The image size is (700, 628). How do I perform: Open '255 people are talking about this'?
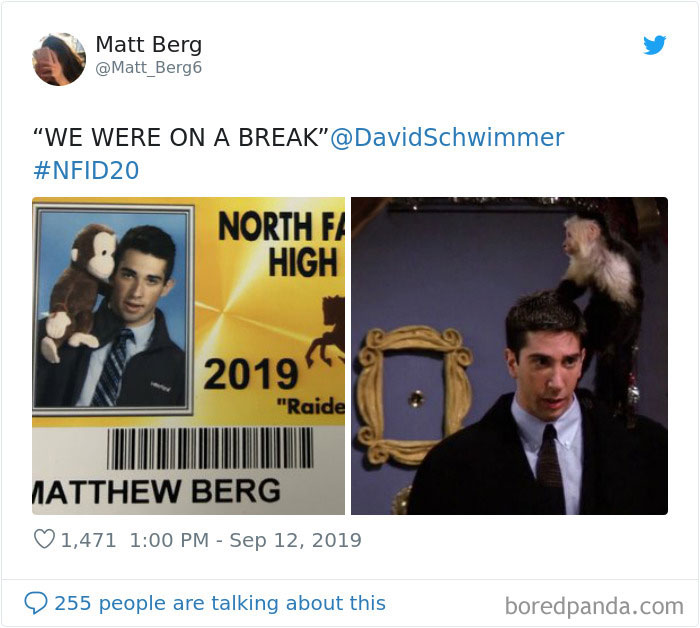220,603
